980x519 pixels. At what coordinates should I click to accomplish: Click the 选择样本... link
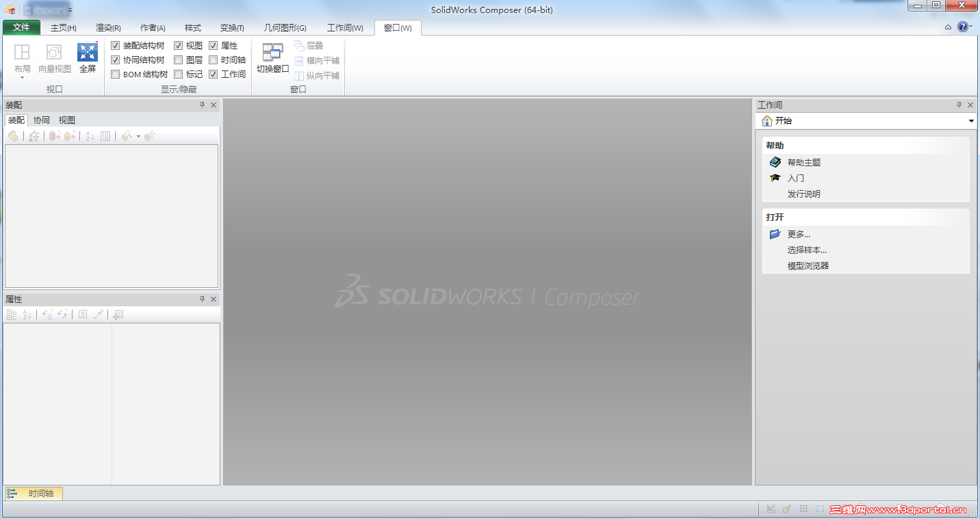click(807, 250)
